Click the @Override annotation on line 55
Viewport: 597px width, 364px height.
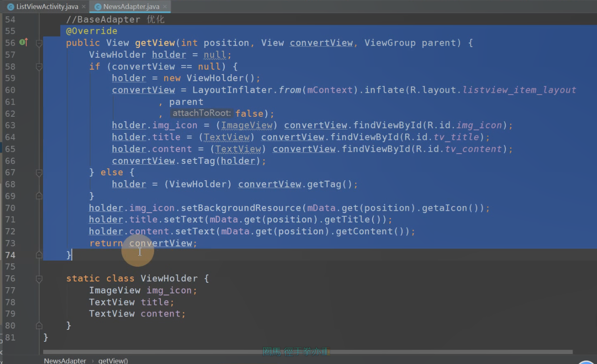(x=92, y=31)
